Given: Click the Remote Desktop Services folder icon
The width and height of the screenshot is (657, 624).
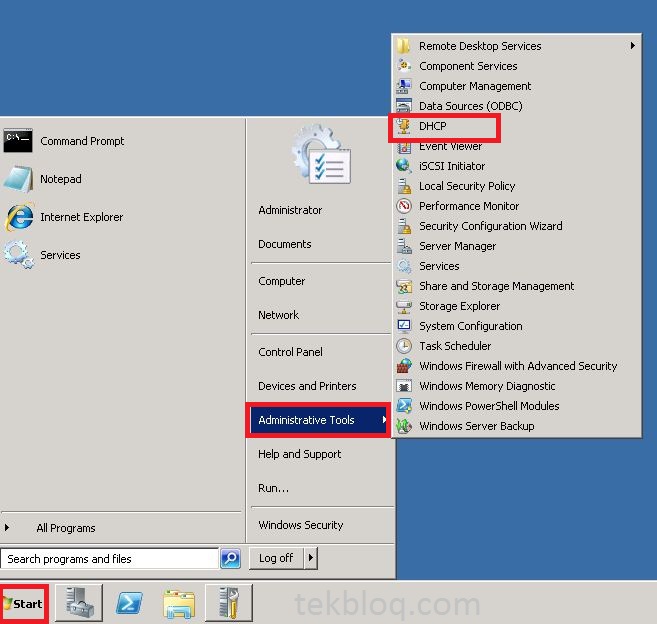Looking at the screenshot, I should (x=404, y=46).
